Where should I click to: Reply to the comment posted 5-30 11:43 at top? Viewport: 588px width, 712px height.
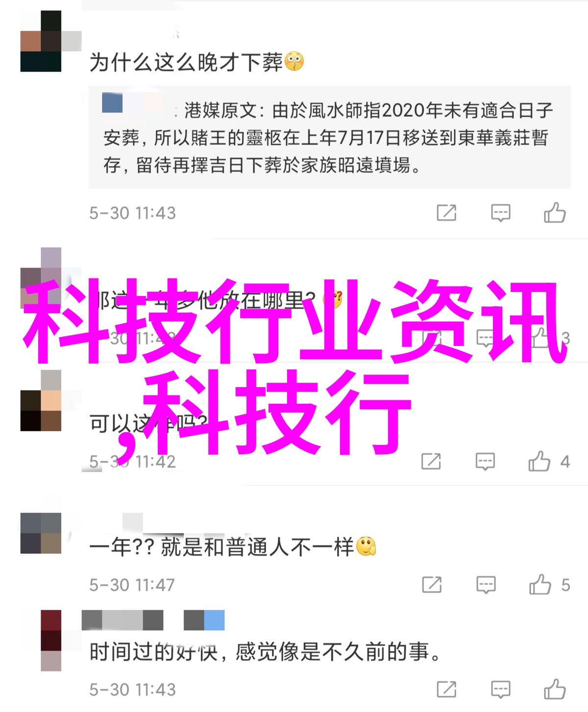click(501, 213)
